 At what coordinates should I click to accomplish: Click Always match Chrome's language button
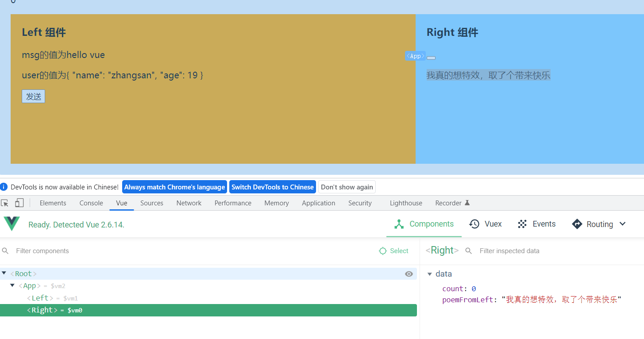[x=174, y=187]
